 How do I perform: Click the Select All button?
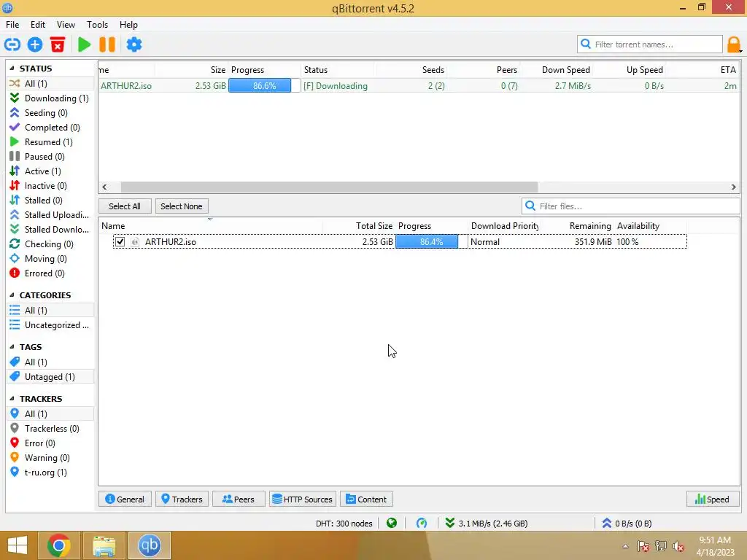pyautogui.click(x=125, y=206)
